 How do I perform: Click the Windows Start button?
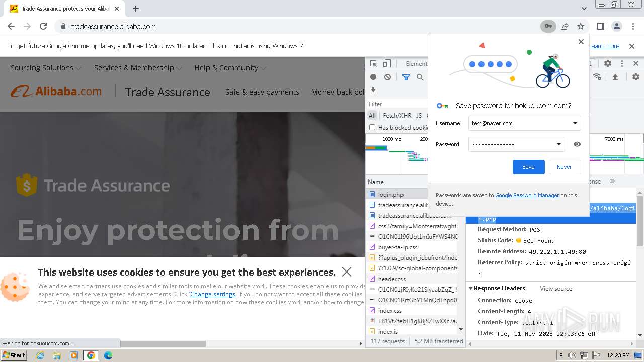14,355
